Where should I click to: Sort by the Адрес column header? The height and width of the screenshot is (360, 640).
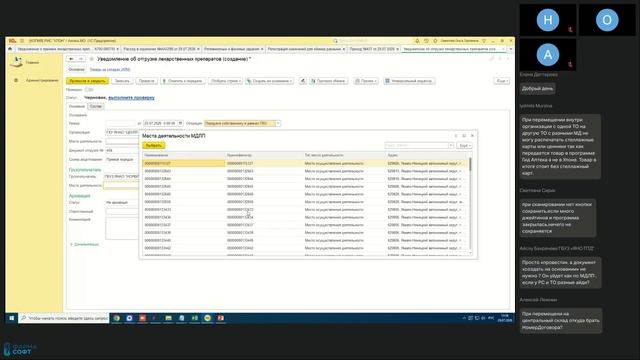coord(427,155)
